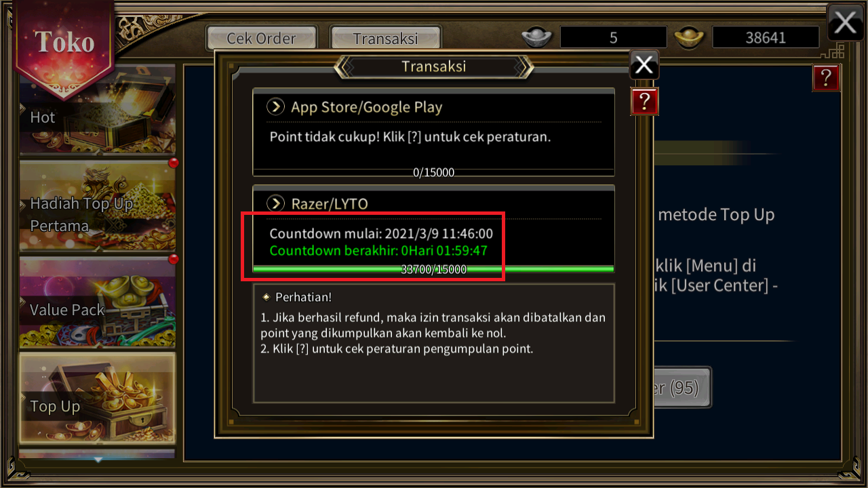Tap the gold ingot currency icon
Image resolution: width=868 pixels, height=488 pixels.
(689, 37)
